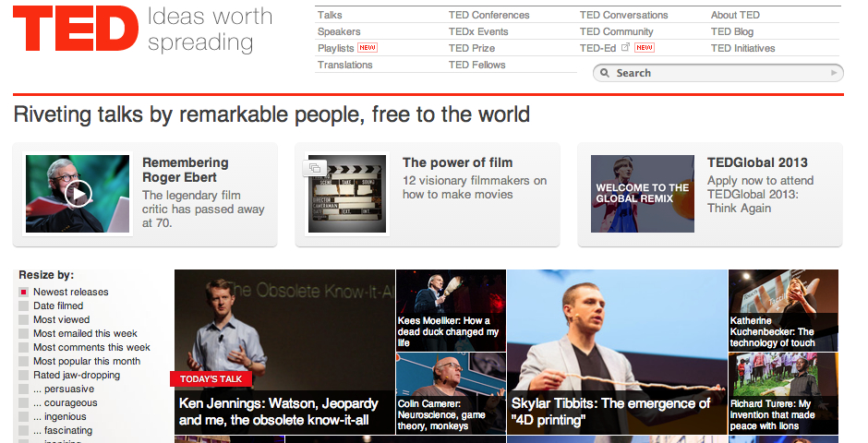This screenshot has height=443, width=868.
Task: Open the Playlists menu item
Action: [x=335, y=48]
